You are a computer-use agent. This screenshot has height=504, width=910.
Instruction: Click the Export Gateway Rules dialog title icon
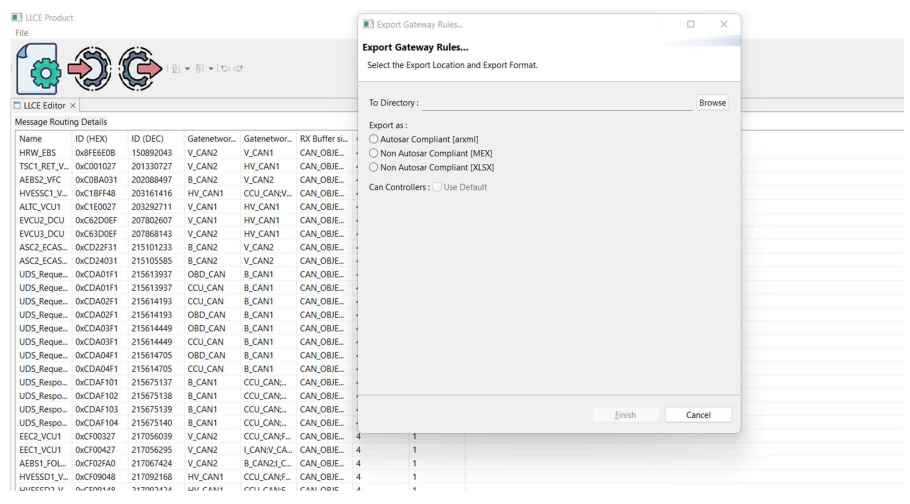click(x=368, y=24)
